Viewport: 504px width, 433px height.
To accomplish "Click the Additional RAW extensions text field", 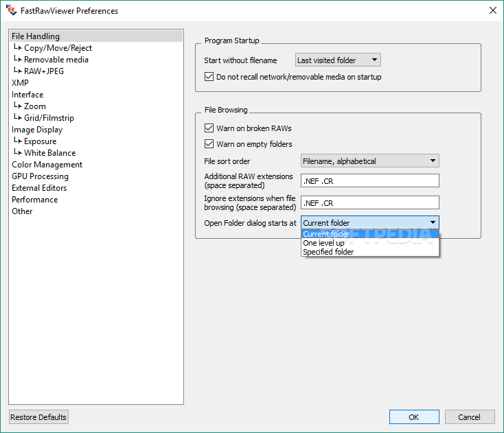I will pos(370,181).
